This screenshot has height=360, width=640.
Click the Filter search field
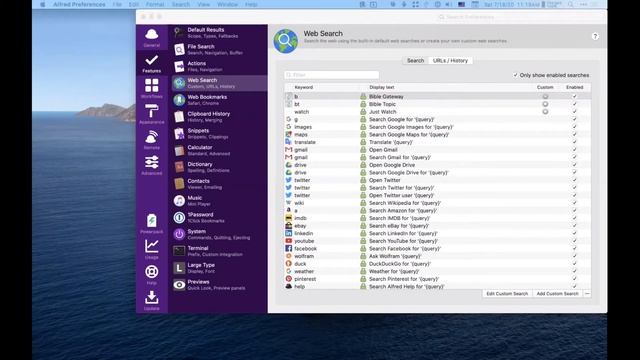coord(331,75)
